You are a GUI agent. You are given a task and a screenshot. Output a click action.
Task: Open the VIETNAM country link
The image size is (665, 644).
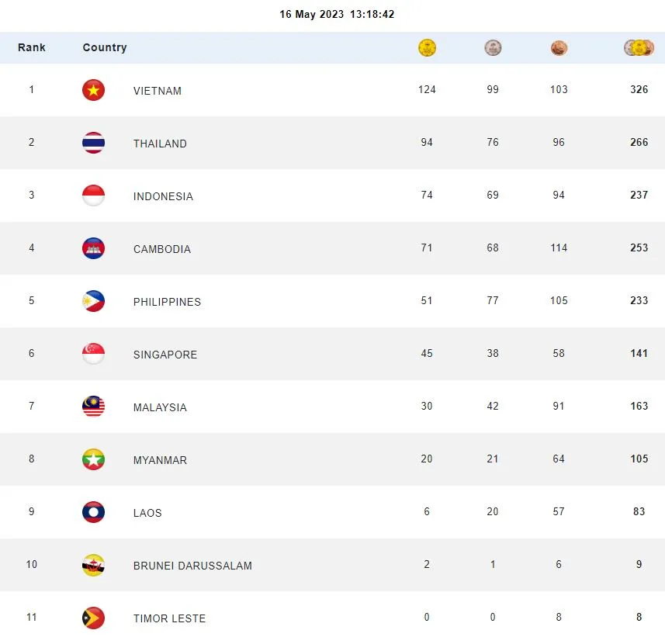158,91
